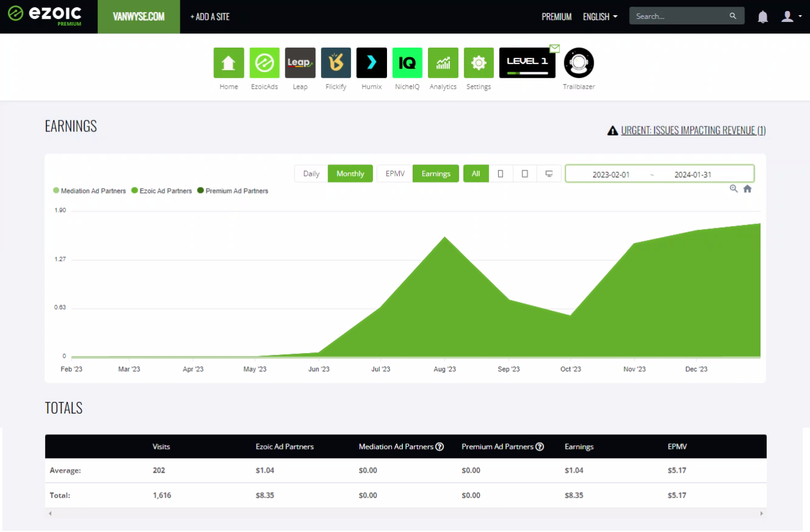Select the VANWYSE.COM site tab
The height and width of the screenshot is (532, 810).
[139, 16]
